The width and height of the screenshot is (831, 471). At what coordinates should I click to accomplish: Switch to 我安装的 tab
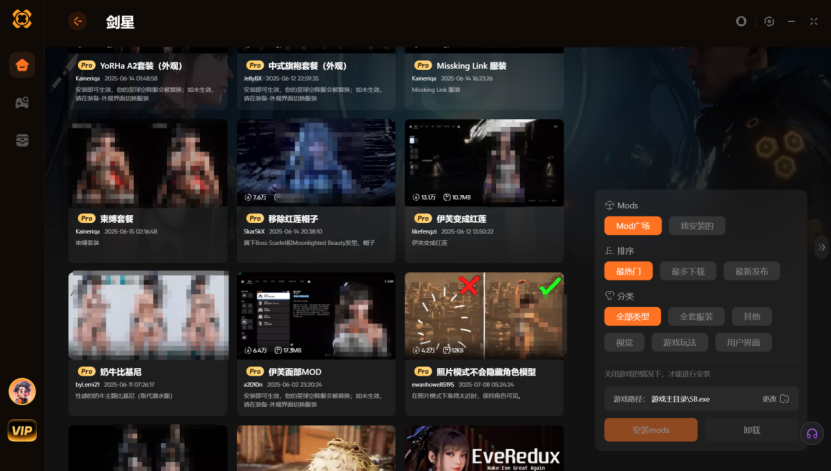(x=697, y=226)
